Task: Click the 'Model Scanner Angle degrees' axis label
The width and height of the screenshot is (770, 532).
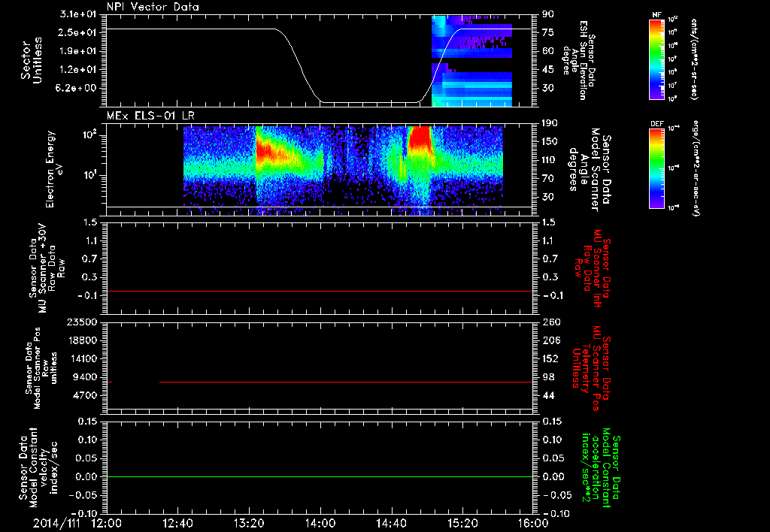Action: coord(590,170)
